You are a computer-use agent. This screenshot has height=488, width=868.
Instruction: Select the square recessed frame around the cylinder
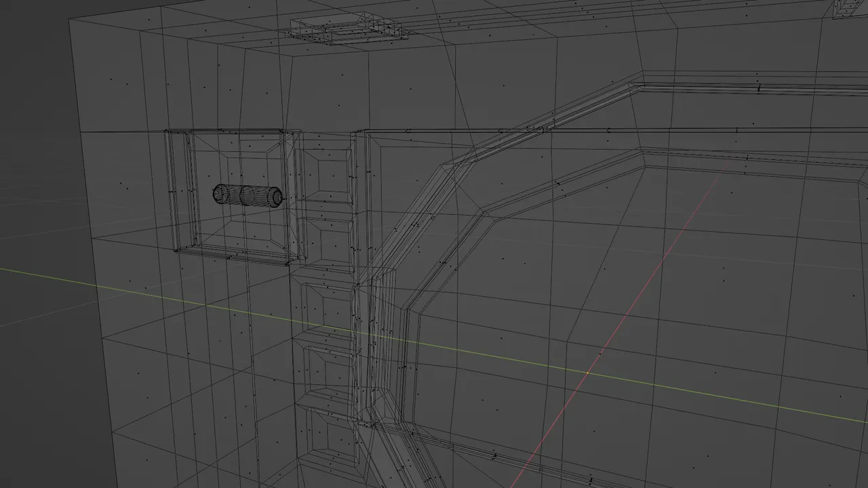(235, 197)
